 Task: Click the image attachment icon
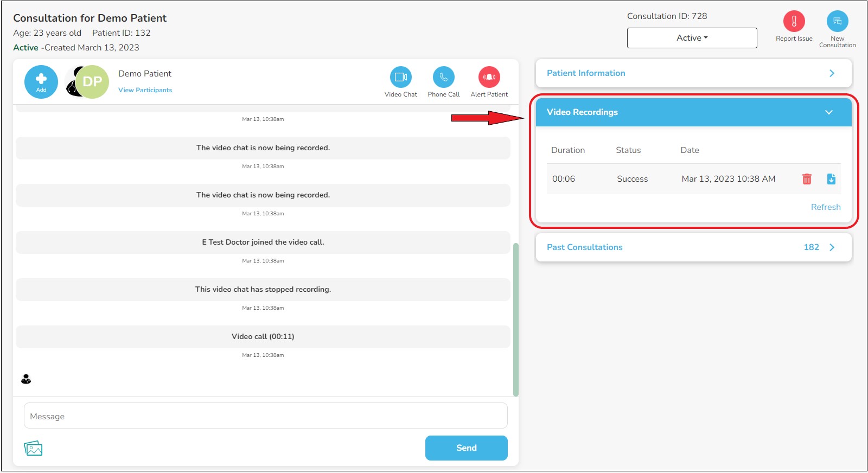click(x=33, y=448)
